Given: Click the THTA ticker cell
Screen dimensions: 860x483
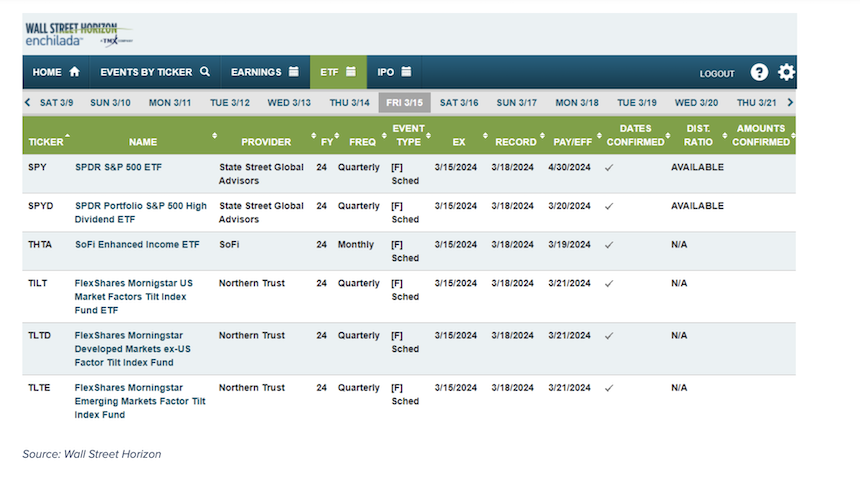Looking at the screenshot, I should pyautogui.click(x=40, y=245).
